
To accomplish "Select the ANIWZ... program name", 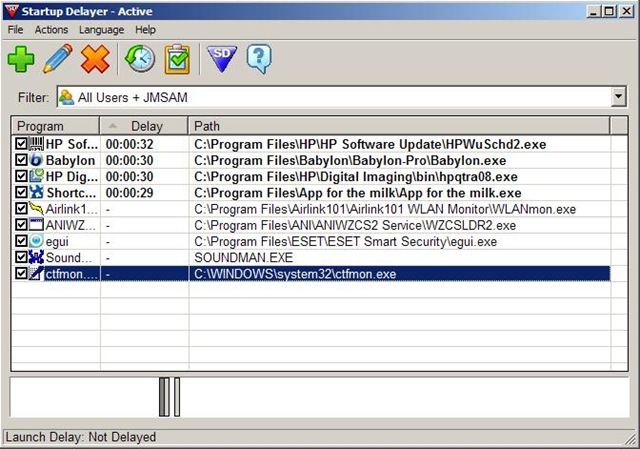I will tap(71, 225).
